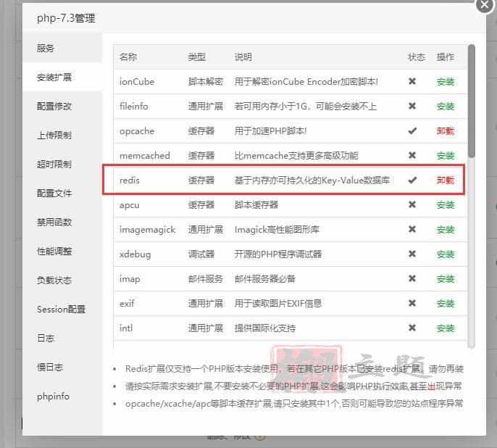Click the extension list vertical scrollbar
The height and width of the screenshot is (448, 497).
(472, 101)
